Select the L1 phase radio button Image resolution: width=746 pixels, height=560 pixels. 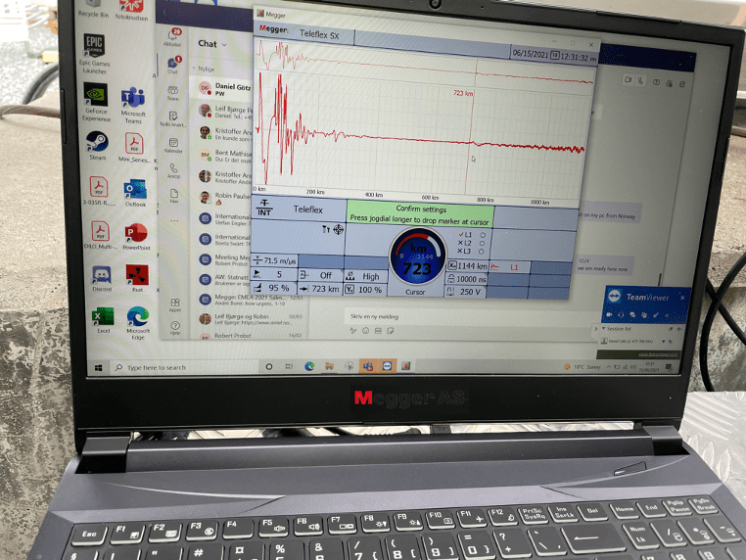point(483,235)
